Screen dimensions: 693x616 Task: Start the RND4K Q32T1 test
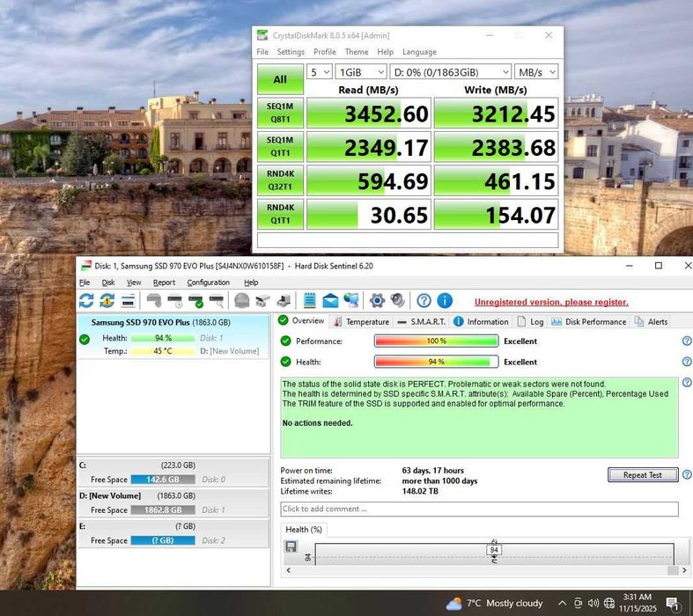click(280, 180)
